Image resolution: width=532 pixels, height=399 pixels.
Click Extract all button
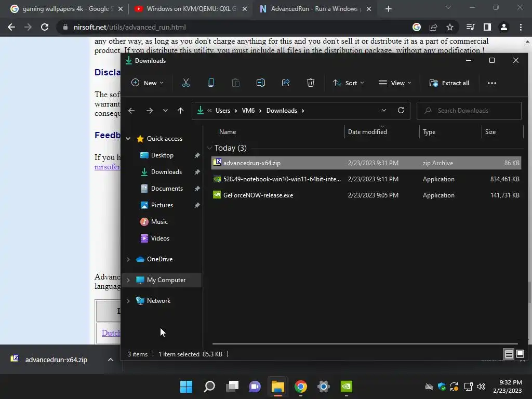click(x=449, y=83)
